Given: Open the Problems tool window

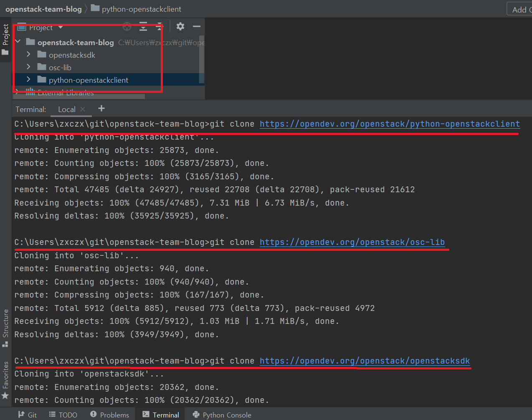Looking at the screenshot, I should pyautogui.click(x=110, y=415).
